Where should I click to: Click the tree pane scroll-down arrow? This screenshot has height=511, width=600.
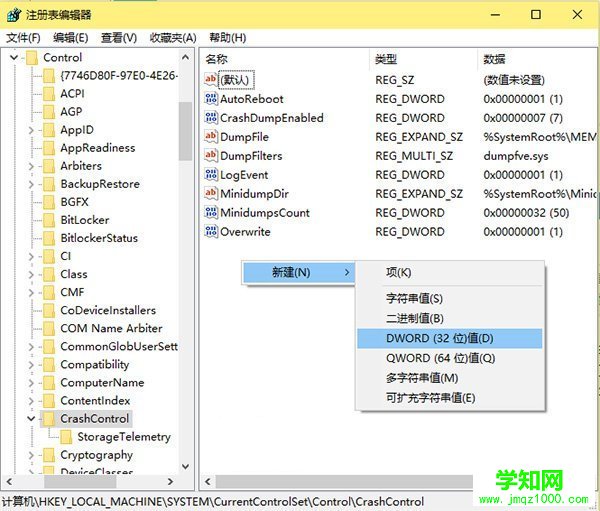point(185,467)
